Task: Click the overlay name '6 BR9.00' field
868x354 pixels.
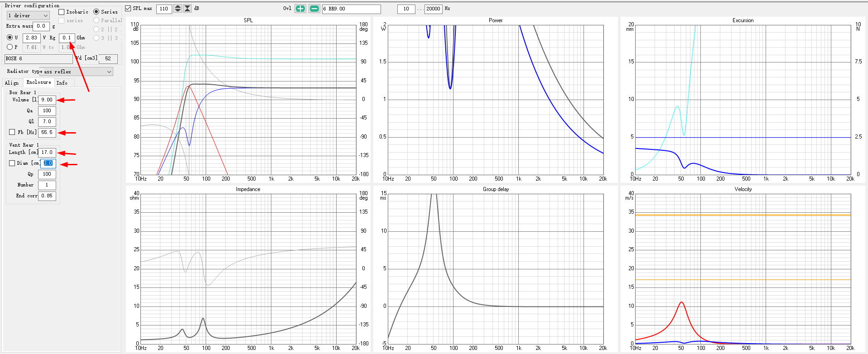Action: point(352,9)
